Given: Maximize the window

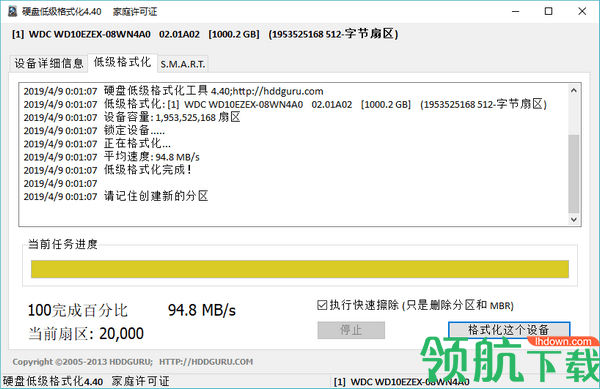Looking at the screenshot, I should (x=548, y=11).
